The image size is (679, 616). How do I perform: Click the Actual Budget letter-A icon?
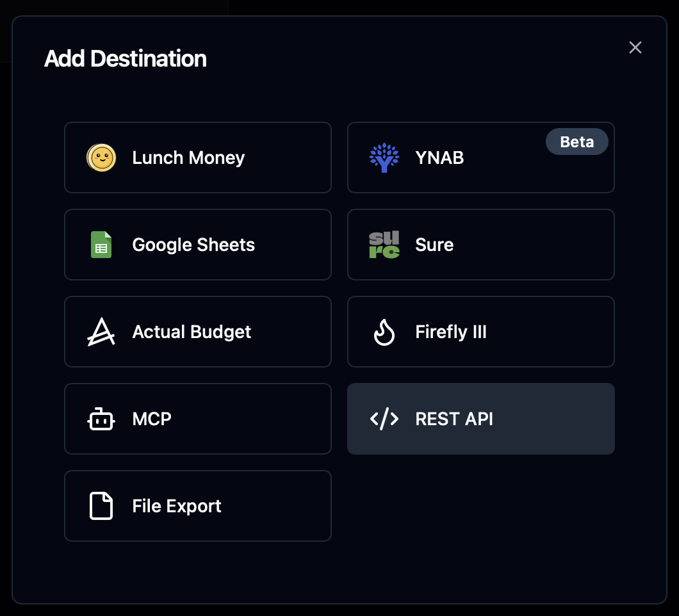pos(101,332)
